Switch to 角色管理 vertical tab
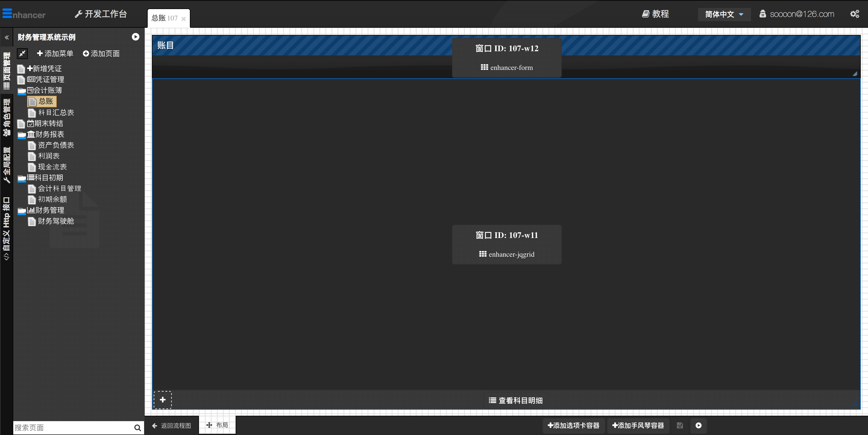The image size is (868, 435). 7,117
